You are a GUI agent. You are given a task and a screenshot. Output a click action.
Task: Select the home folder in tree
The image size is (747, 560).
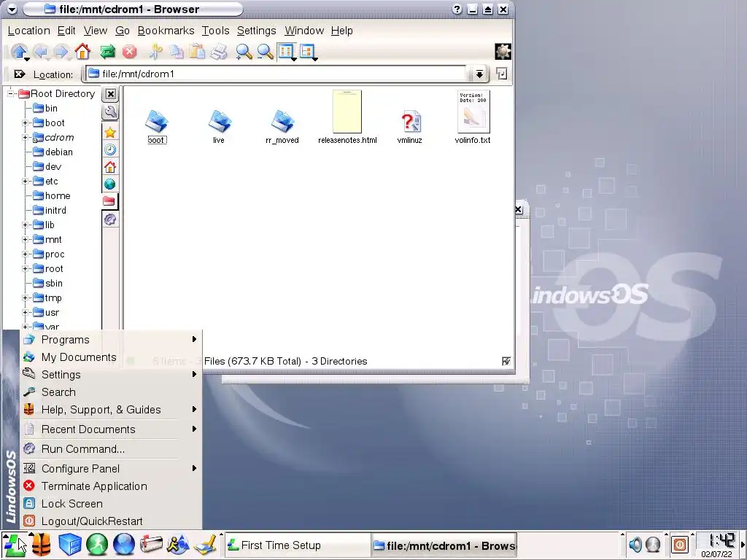pos(52,195)
